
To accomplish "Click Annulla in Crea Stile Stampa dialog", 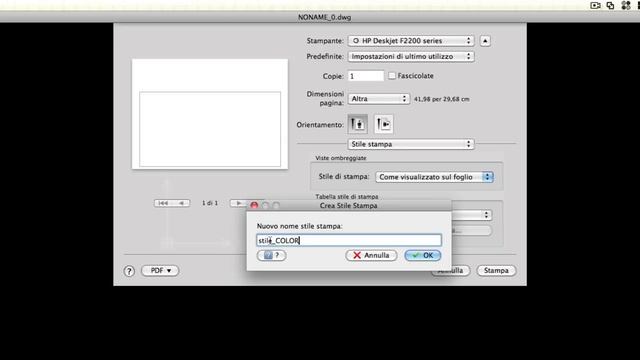I will click(x=371, y=255).
